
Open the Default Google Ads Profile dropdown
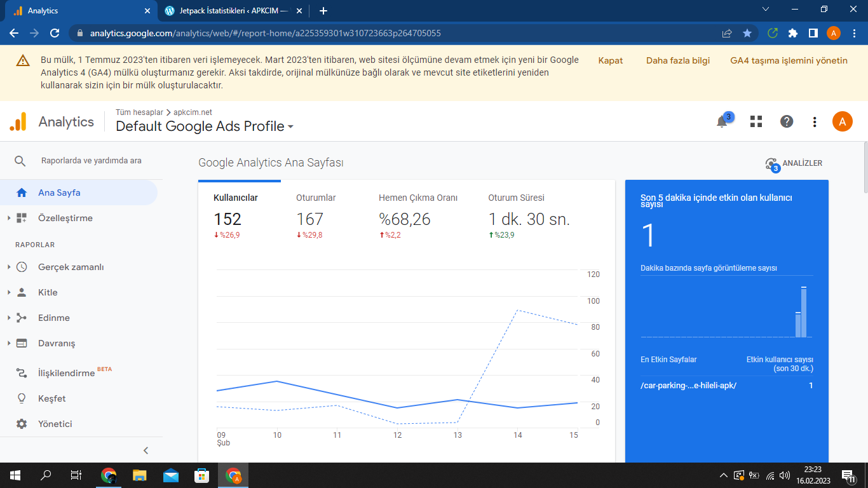205,126
